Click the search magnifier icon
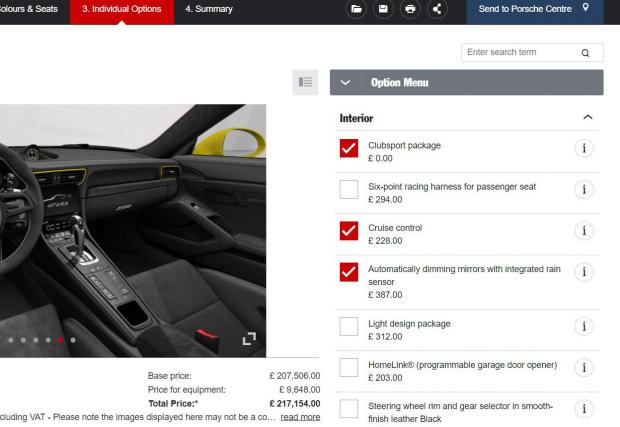620x427 pixels. click(585, 53)
